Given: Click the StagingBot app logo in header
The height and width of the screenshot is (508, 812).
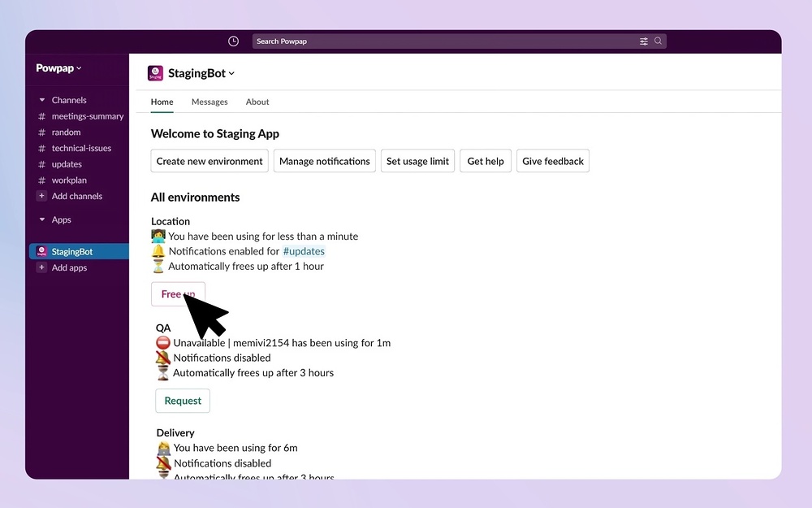Looking at the screenshot, I should tap(155, 73).
